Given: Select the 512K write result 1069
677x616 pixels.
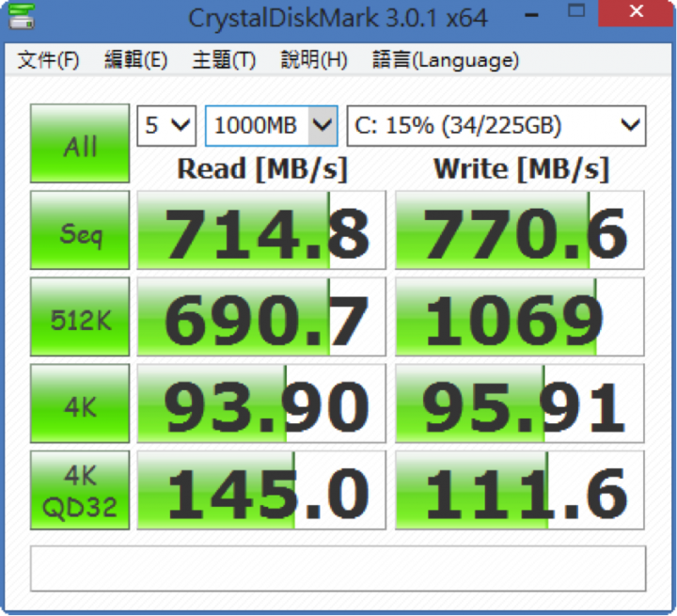Looking at the screenshot, I should [520, 317].
